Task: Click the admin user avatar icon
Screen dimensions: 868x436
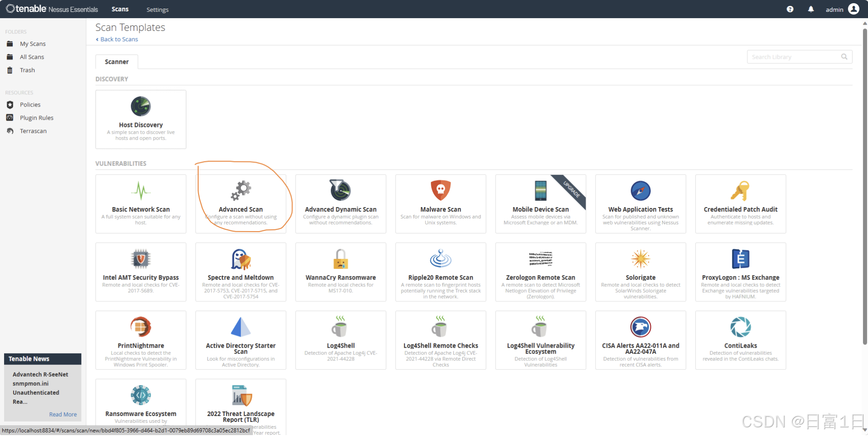Action: click(853, 9)
